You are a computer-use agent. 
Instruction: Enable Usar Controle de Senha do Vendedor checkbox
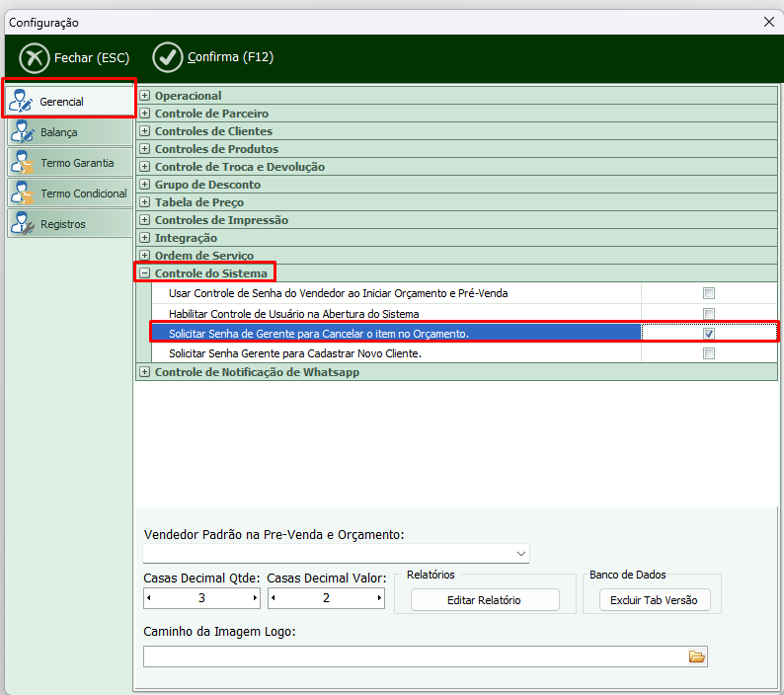coord(708,293)
